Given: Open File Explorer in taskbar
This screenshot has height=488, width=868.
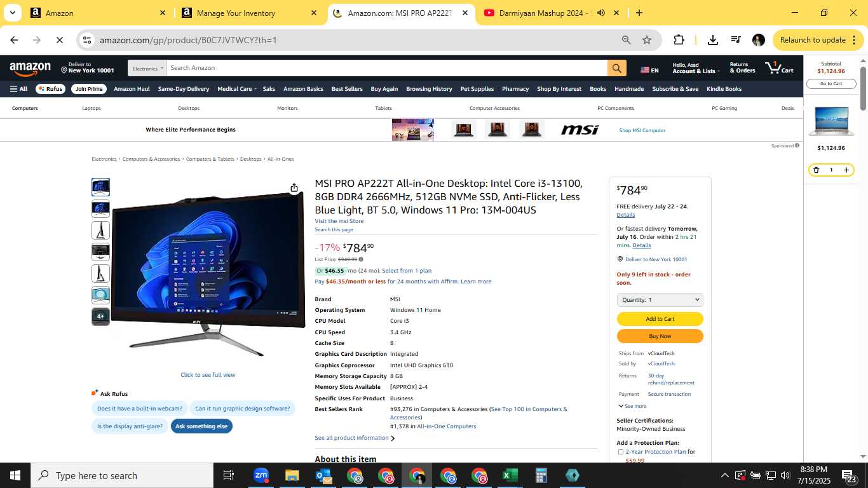Looking at the screenshot, I should pos(292,475).
